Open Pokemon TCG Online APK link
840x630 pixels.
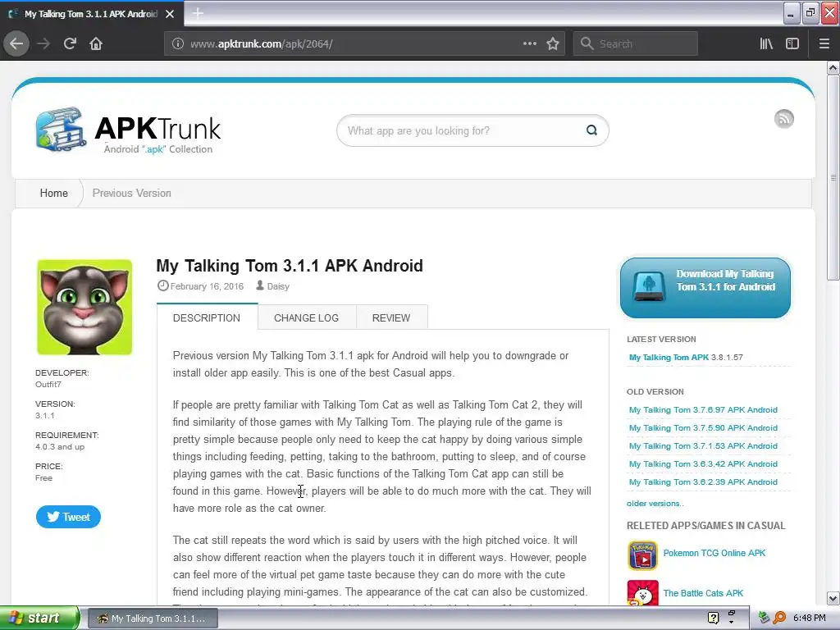[714, 553]
